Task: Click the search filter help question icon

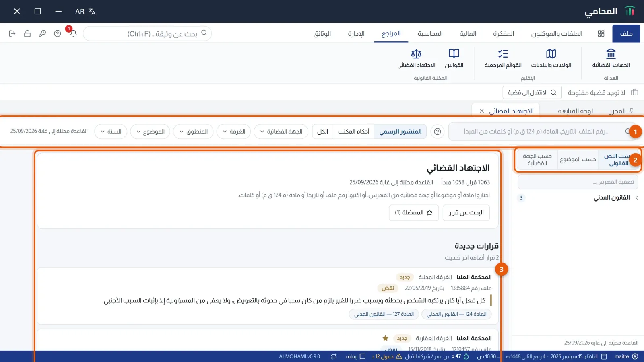Action: click(x=438, y=132)
